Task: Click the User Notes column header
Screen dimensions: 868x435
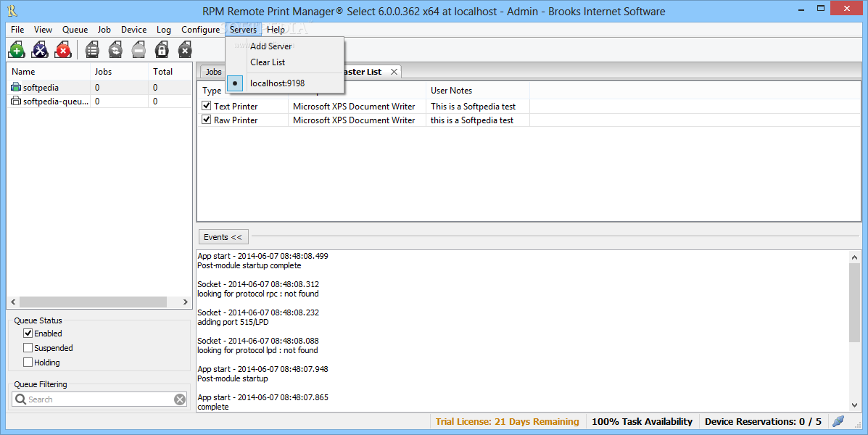Action: 478,90
